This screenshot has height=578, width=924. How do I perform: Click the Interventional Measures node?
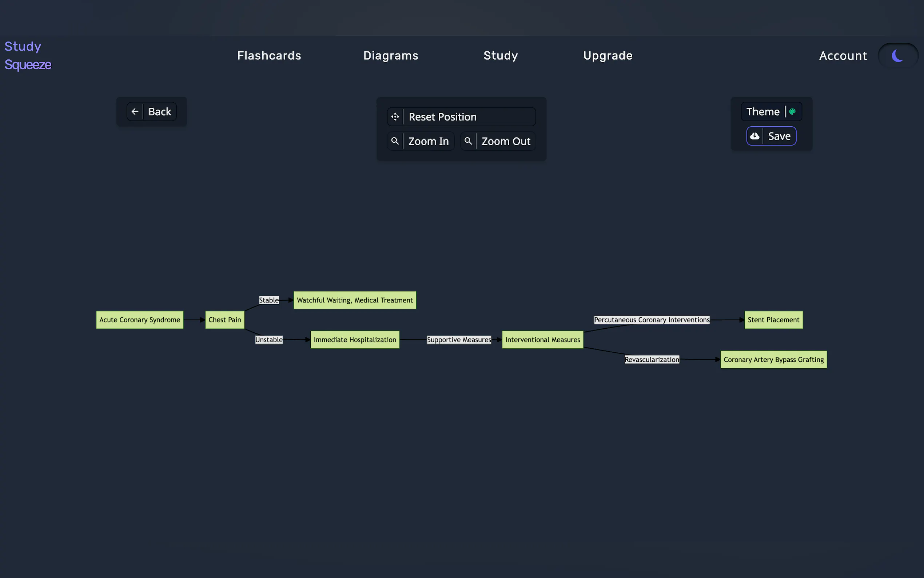point(542,340)
